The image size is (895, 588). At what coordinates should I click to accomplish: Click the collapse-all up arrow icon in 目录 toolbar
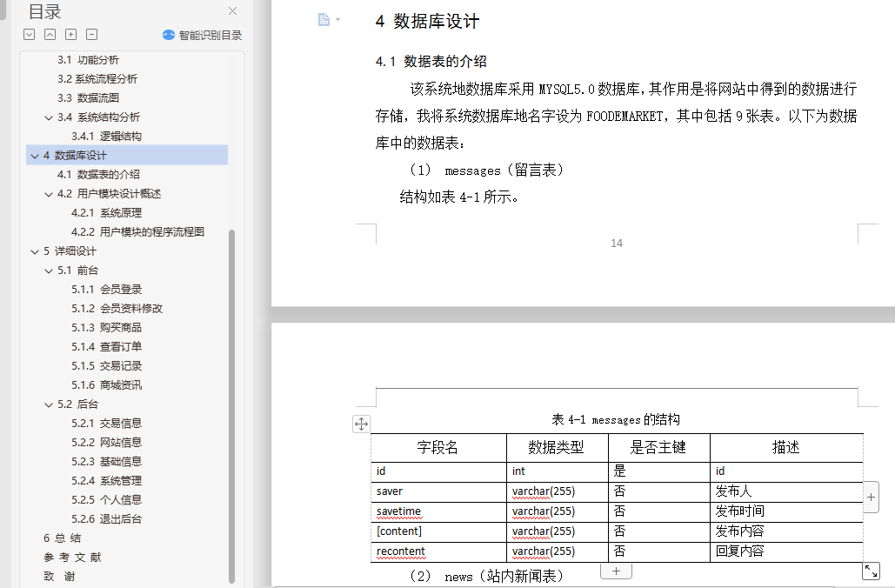(50, 34)
